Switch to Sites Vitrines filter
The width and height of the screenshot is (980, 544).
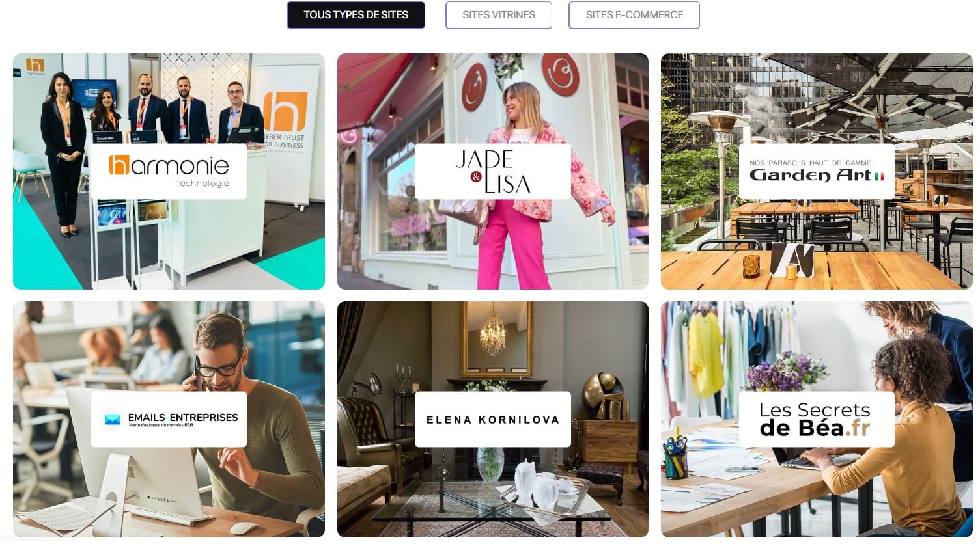pyautogui.click(x=499, y=15)
